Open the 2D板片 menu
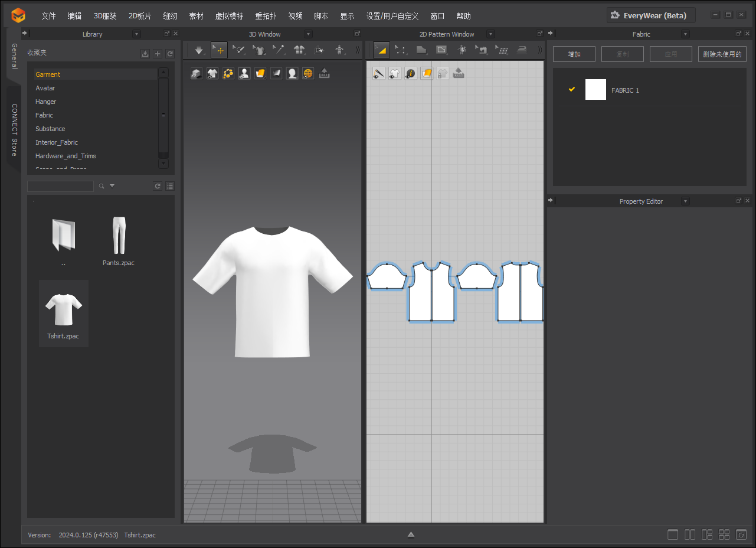This screenshot has height=548, width=756. tap(140, 16)
